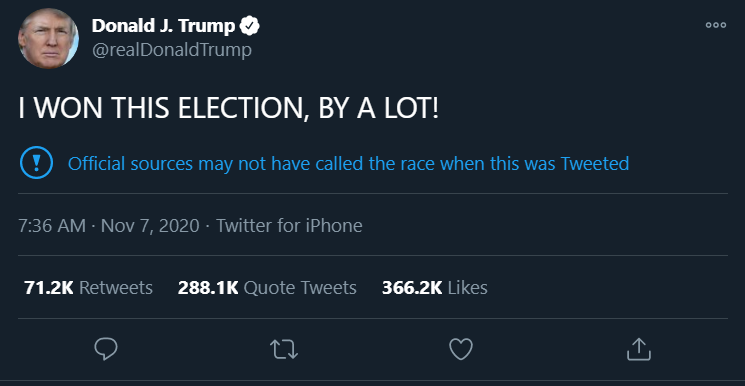The width and height of the screenshot is (745, 386).
Task: Like the tweet with the heart icon
Action: coord(461,349)
